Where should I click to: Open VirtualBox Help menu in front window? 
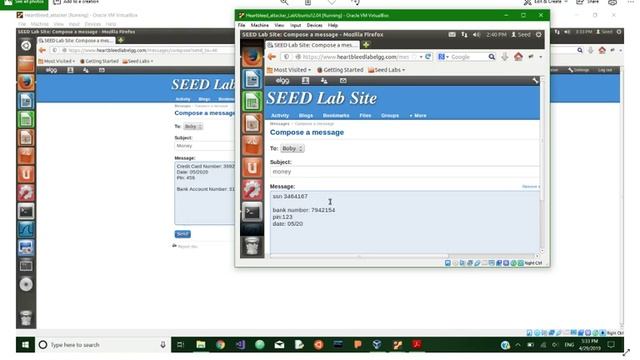333,25
